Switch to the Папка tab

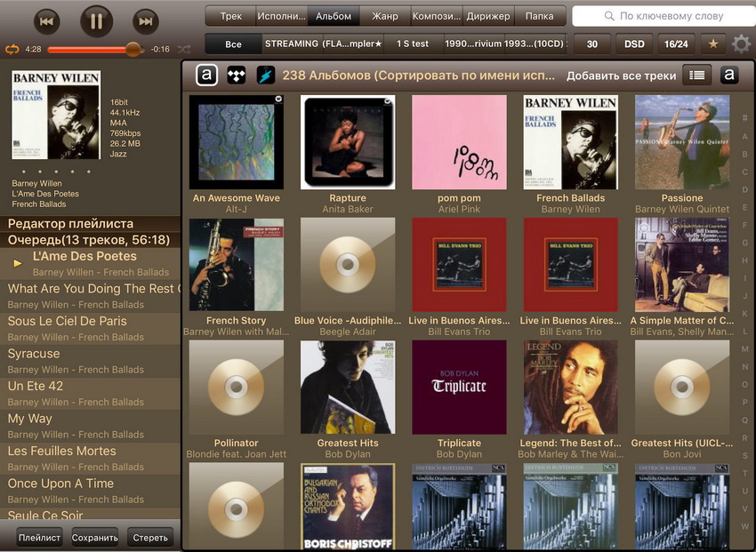pos(540,16)
